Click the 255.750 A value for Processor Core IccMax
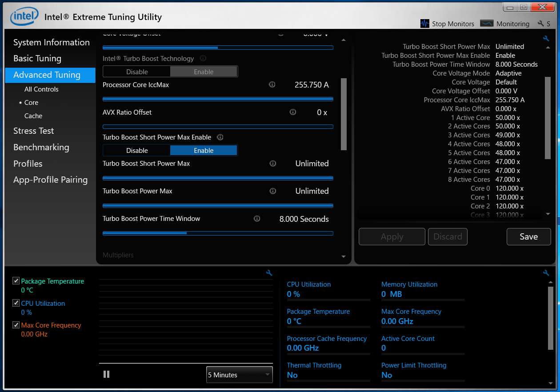 point(312,85)
